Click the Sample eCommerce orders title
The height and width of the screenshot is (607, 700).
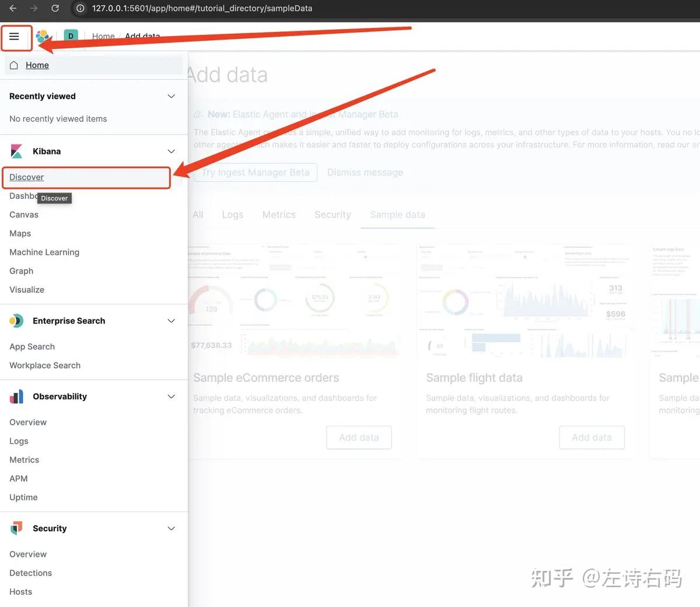pyautogui.click(x=266, y=378)
